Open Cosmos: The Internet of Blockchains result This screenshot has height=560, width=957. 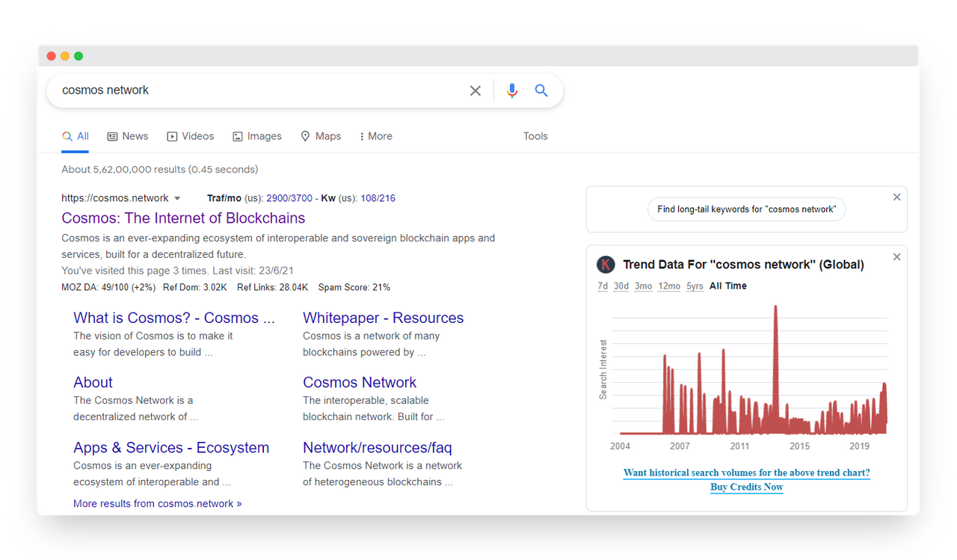coord(183,218)
